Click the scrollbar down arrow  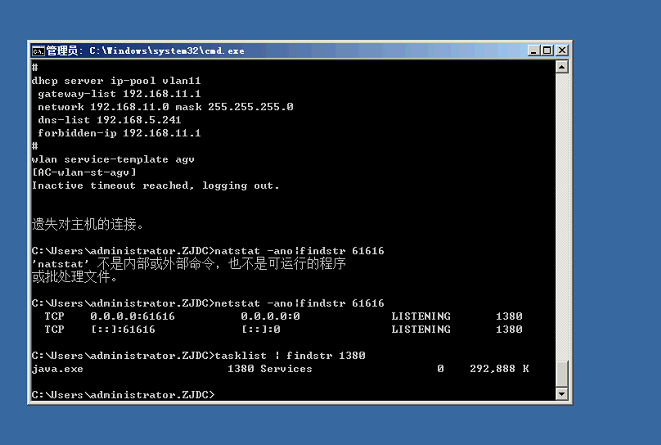pyautogui.click(x=562, y=394)
